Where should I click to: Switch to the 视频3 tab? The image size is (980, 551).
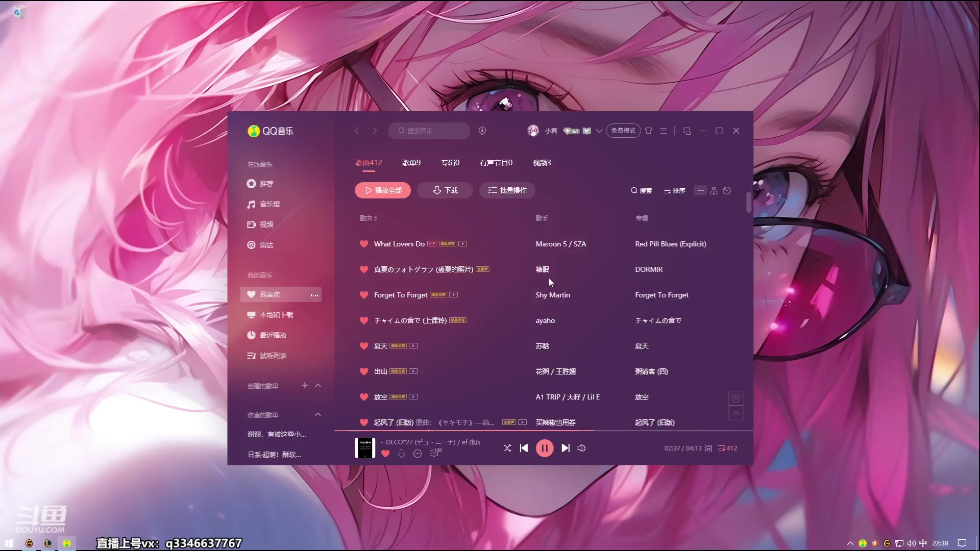click(x=542, y=162)
